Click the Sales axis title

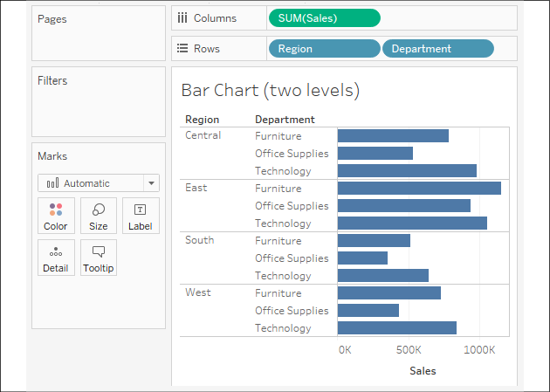tap(423, 371)
